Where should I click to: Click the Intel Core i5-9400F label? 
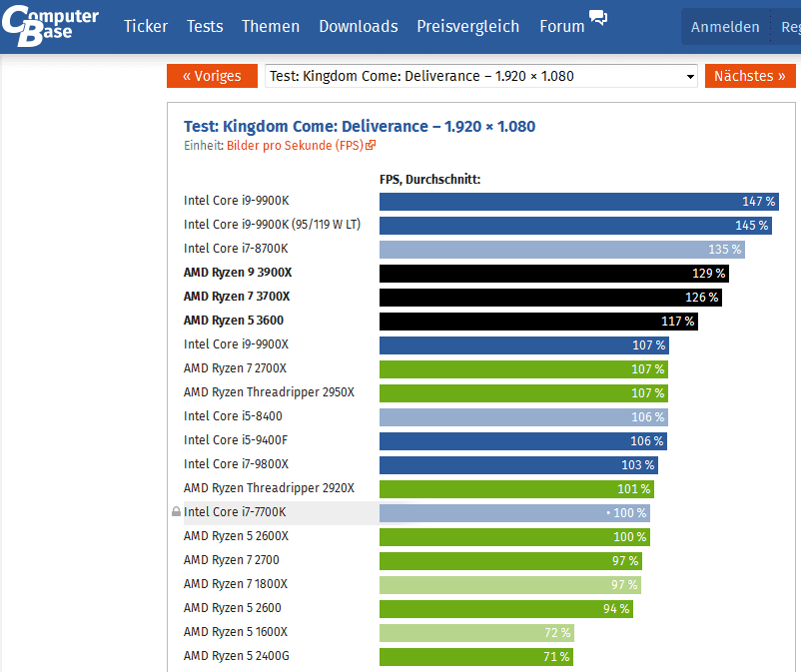coord(236,440)
